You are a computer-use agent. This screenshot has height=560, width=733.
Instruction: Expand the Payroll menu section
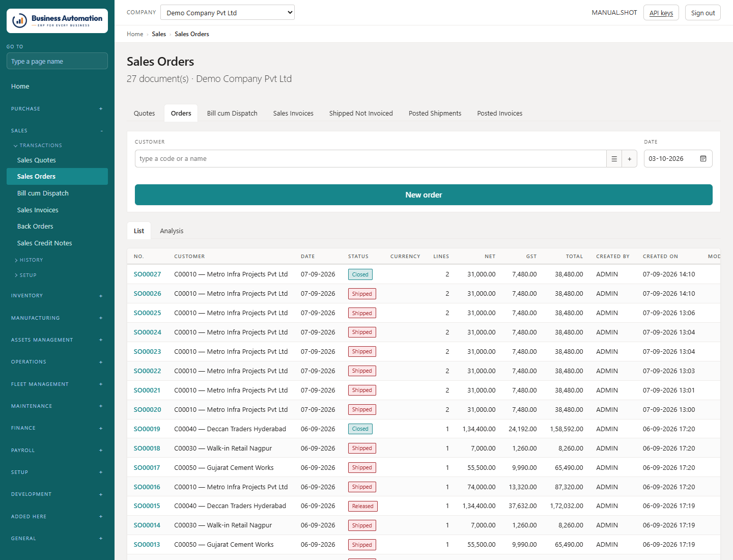click(x=57, y=451)
